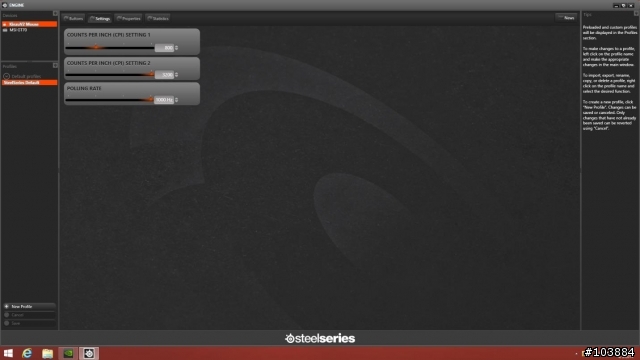Select the SteelSeries Default profile
The width and height of the screenshot is (640, 360).
pyautogui.click(x=29, y=82)
